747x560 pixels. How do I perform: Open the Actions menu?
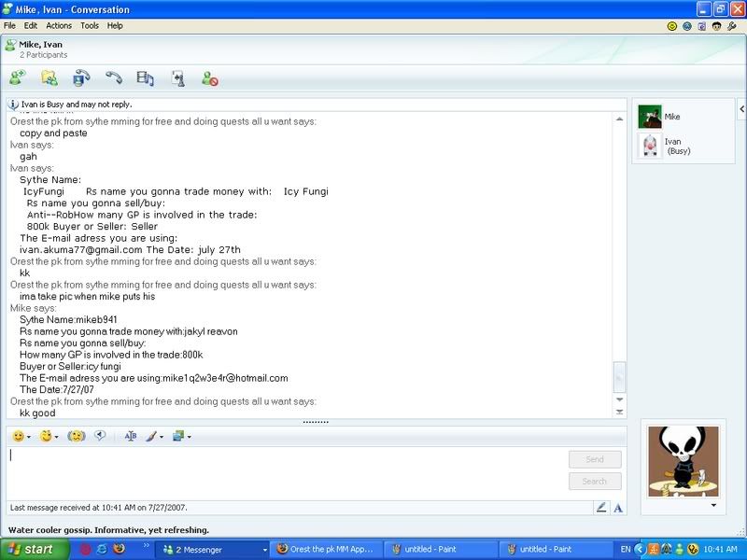(x=59, y=26)
